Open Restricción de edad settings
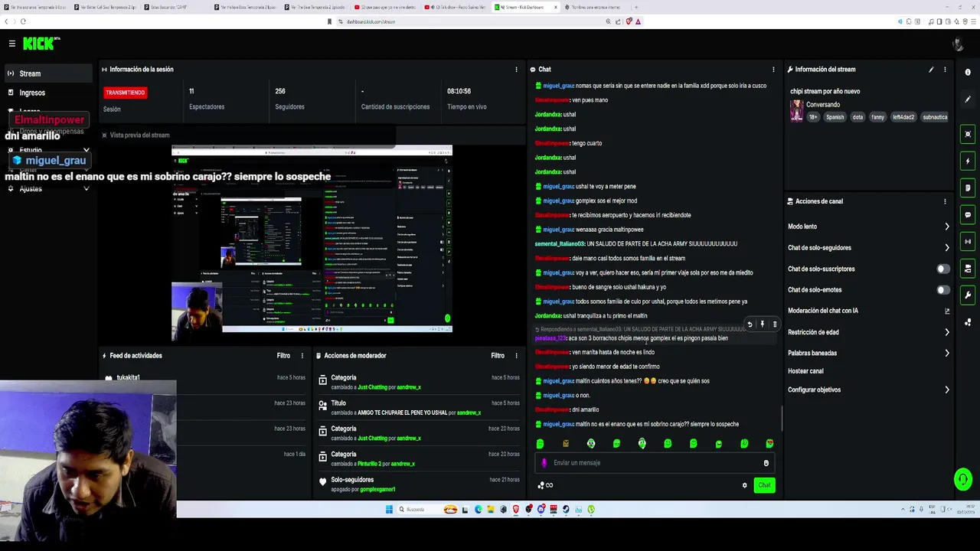The height and width of the screenshot is (551, 980). (869, 332)
